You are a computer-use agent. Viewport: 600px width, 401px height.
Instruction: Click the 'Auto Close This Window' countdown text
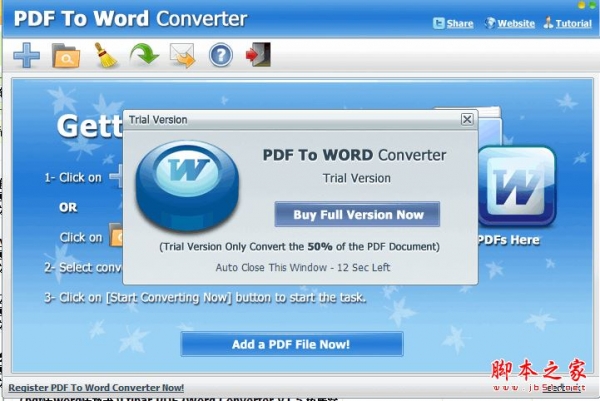point(303,267)
